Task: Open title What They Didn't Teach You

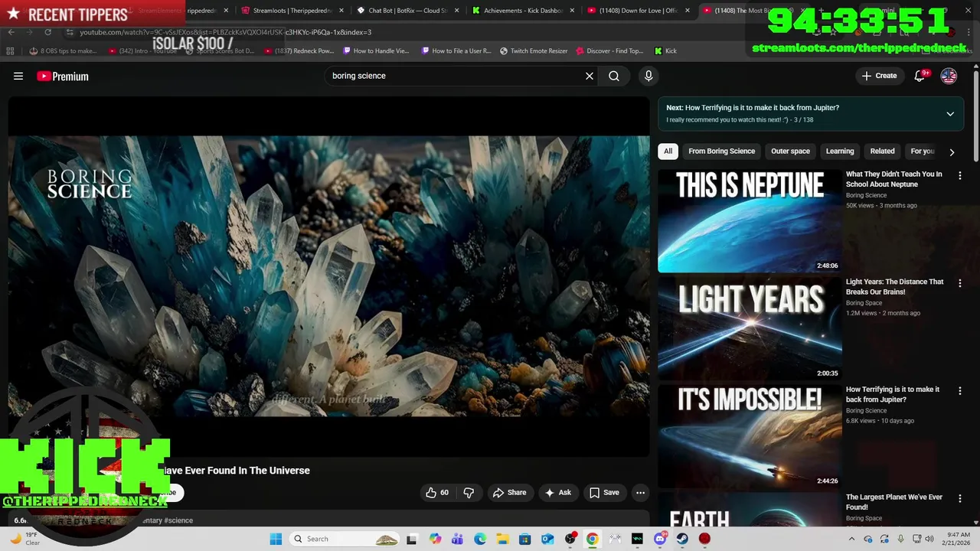Action: [x=893, y=179]
